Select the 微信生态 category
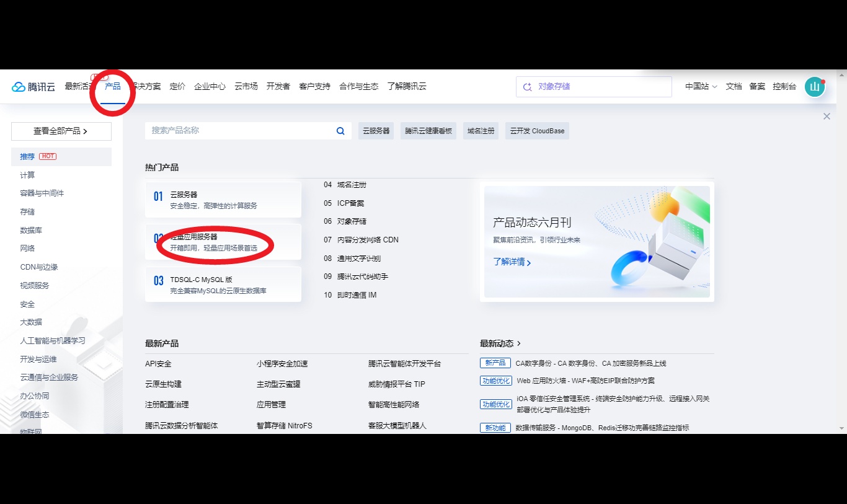Image resolution: width=847 pixels, height=504 pixels. [x=35, y=415]
